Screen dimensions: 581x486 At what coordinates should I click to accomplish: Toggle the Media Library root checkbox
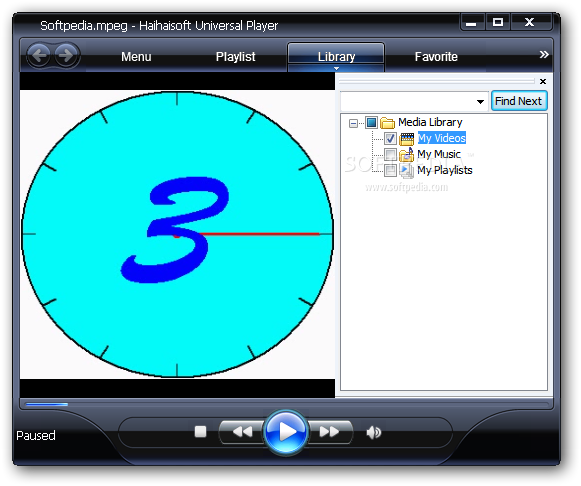coord(371,122)
